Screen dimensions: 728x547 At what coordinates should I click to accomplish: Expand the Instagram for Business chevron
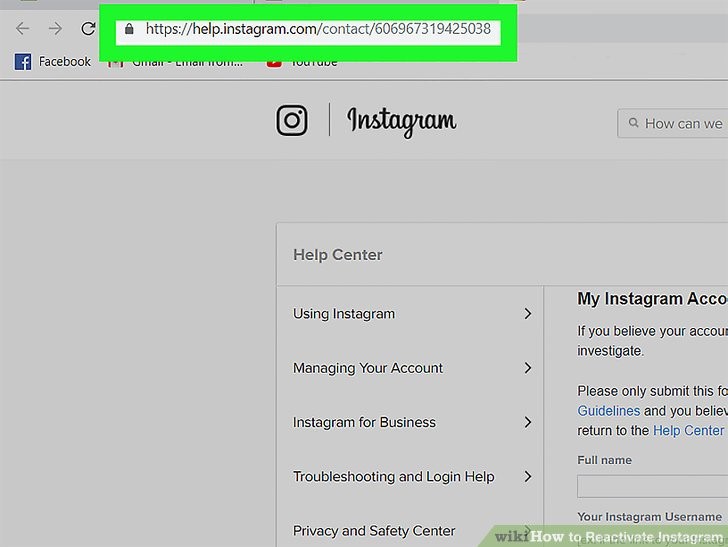pyautogui.click(x=527, y=423)
